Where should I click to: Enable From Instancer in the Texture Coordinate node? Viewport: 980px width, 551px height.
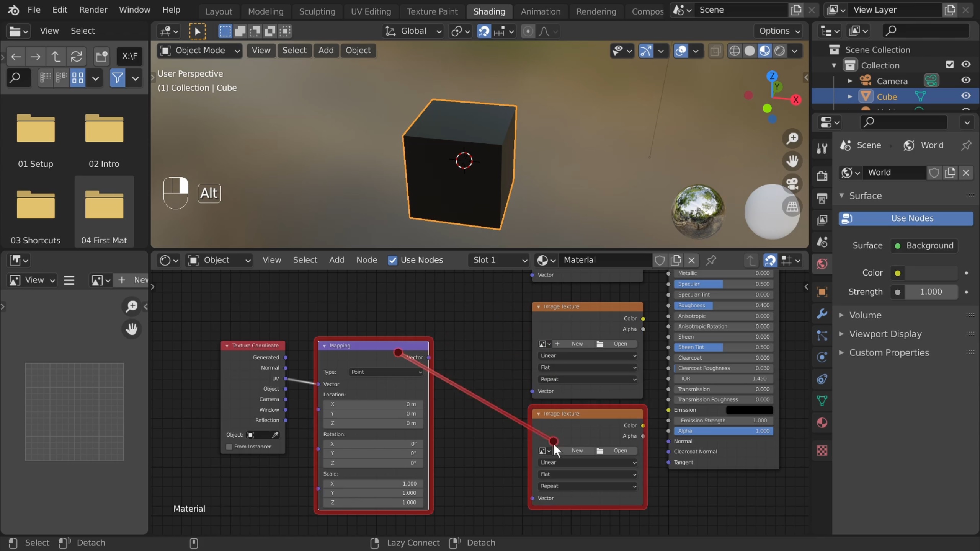pos(229,447)
